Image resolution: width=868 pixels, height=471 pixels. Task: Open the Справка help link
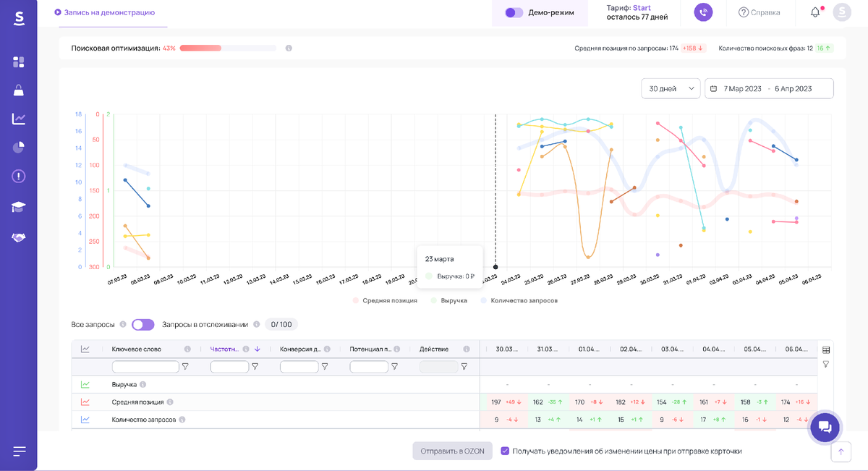click(x=759, y=12)
